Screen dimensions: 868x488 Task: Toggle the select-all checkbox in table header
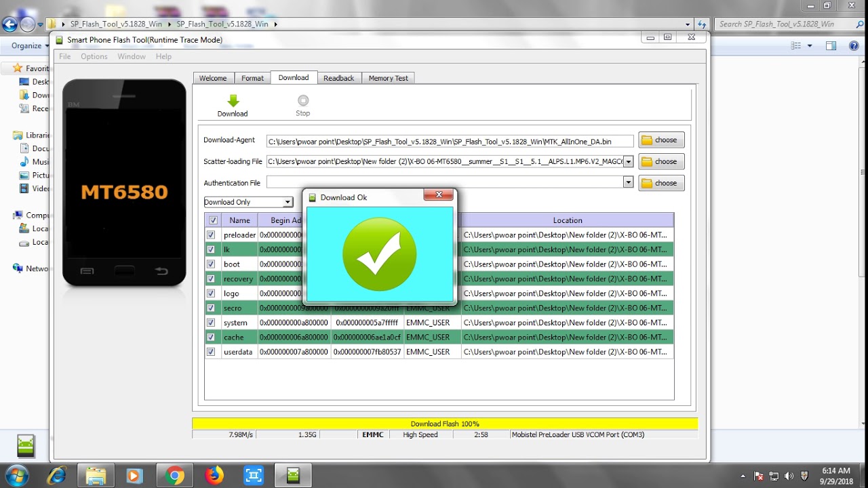pos(214,220)
